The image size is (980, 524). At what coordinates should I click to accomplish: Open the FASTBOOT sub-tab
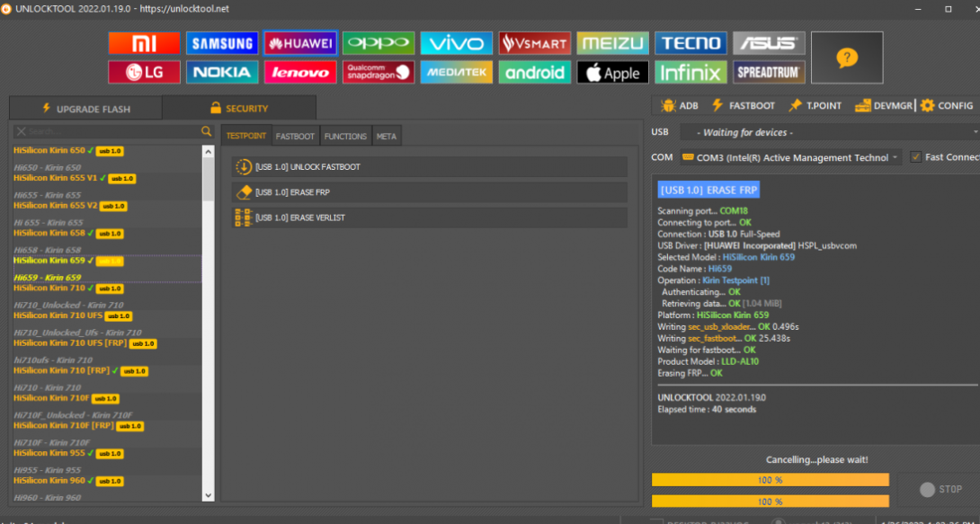pos(295,136)
